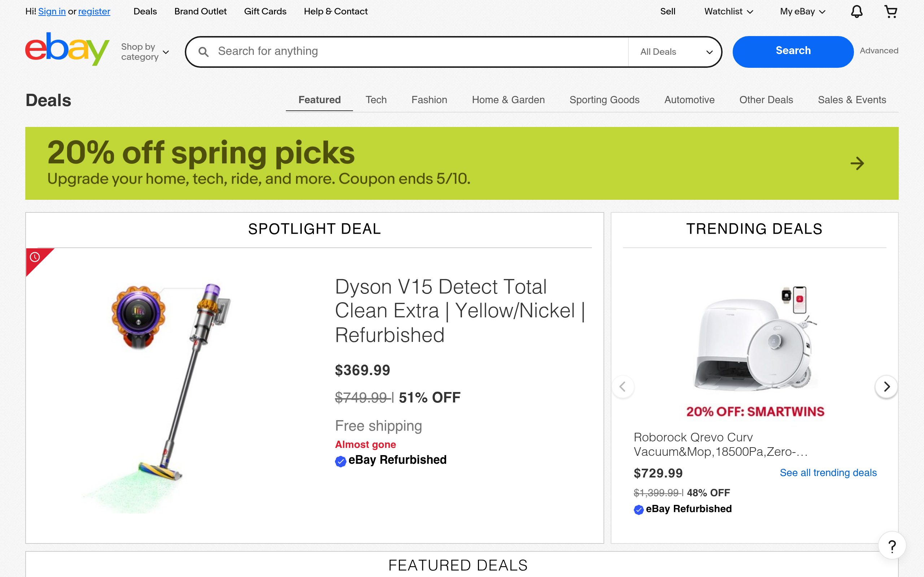This screenshot has height=577, width=924.
Task: Open the shopping cart
Action: (890, 12)
